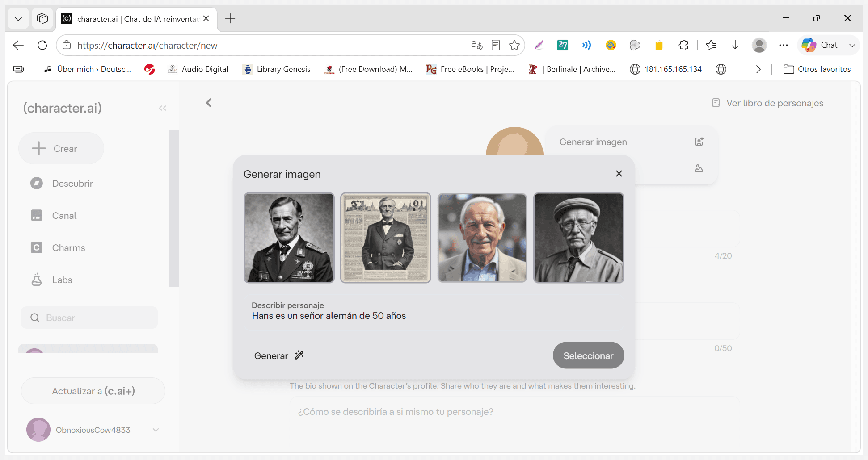Click the Describir personaje text field
Image resolution: width=868 pixels, height=460 pixels.
(434, 312)
